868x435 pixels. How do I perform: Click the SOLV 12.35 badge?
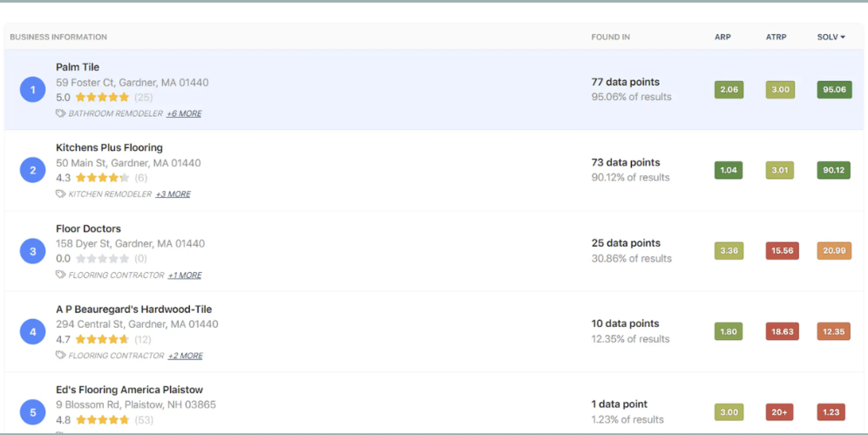click(x=834, y=332)
